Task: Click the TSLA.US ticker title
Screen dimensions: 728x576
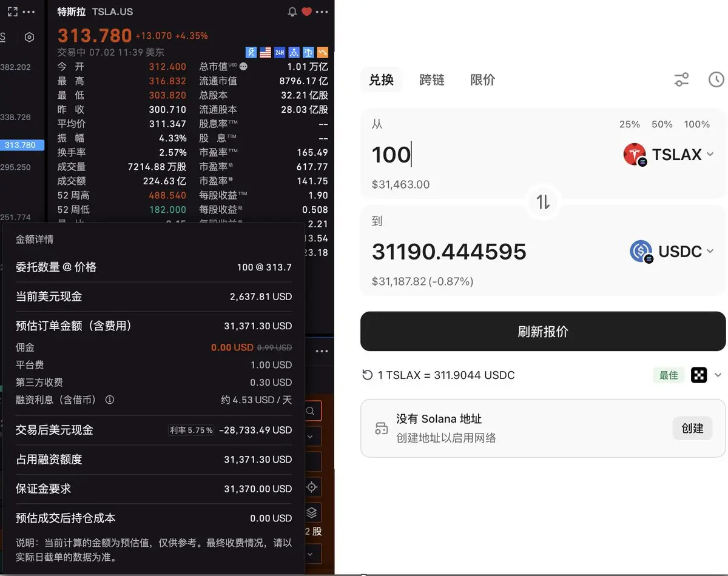Action: [x=113, y=12]
